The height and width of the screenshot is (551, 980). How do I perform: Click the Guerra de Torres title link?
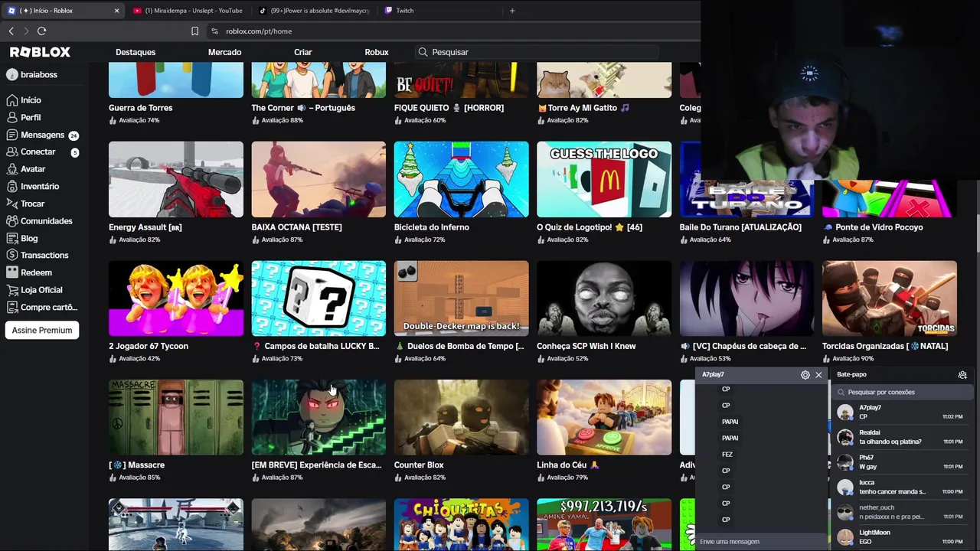(140, 108)
